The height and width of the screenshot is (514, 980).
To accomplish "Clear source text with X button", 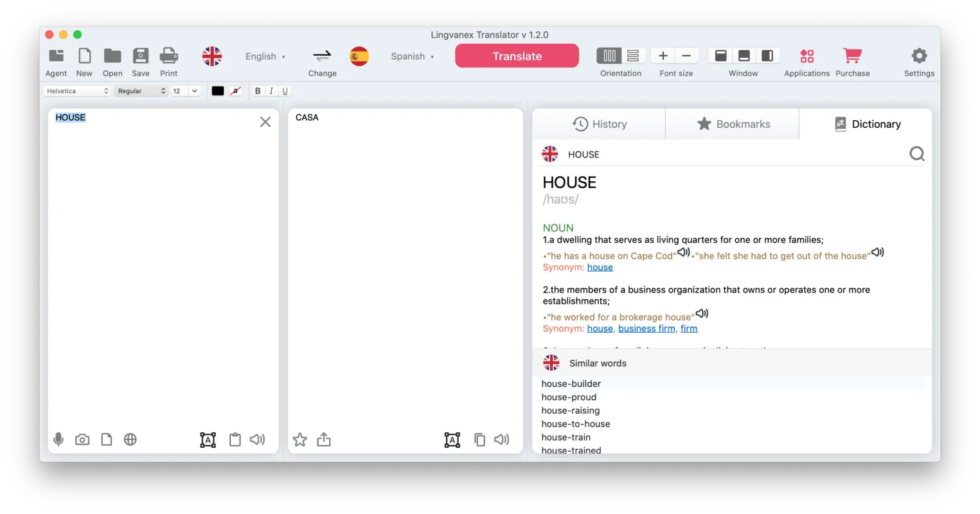I will click(x=265, y=122).
